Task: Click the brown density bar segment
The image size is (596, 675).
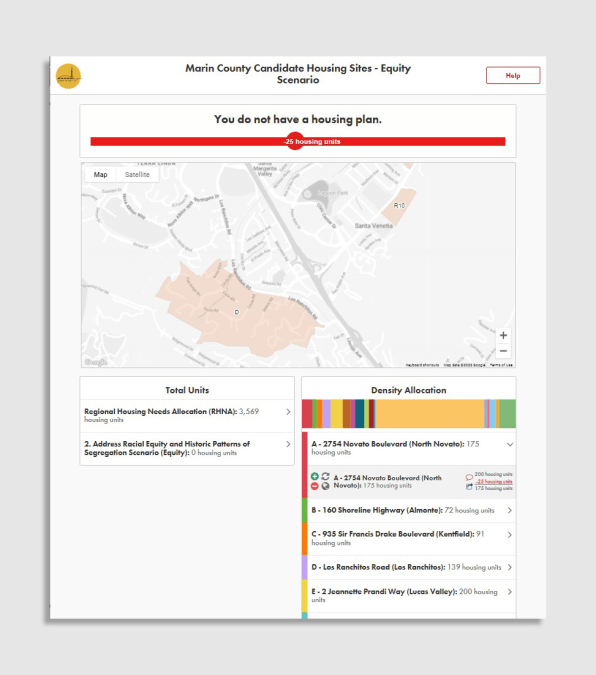Action: [347, 414]
